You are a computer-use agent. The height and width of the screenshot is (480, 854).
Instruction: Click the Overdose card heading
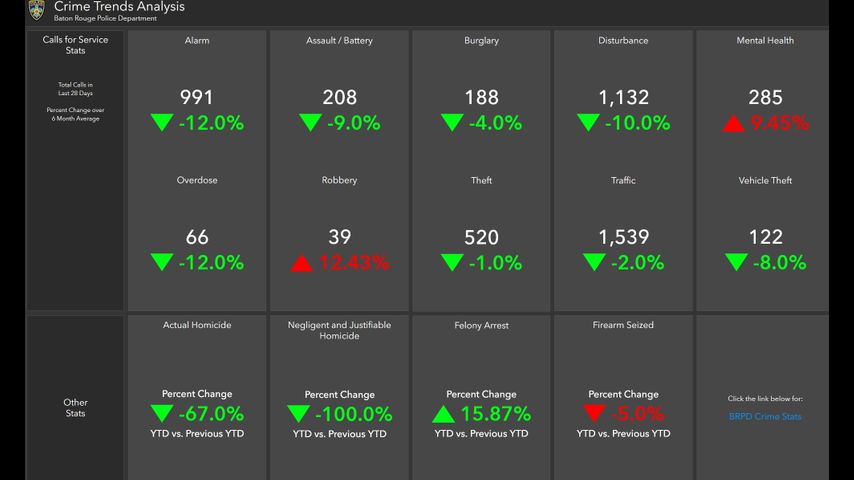click(x=197, y=181)
